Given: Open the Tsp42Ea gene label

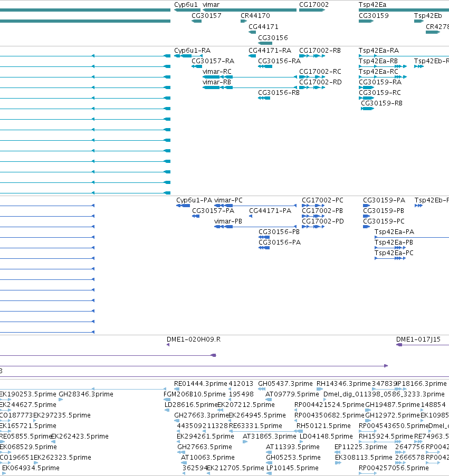Looking at the screenshot, I should [372, 5].
